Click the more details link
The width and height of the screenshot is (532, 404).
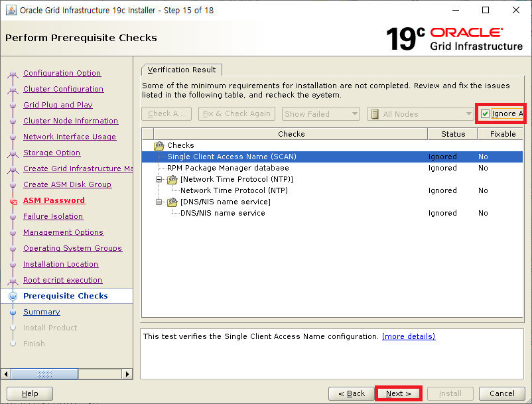pos(409,336)
